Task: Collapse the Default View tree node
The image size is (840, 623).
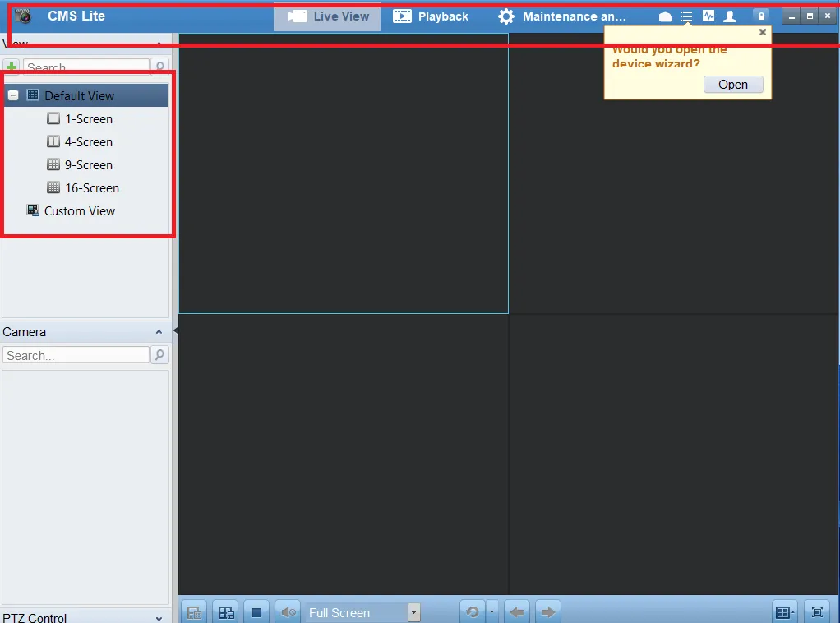Action: pos(13,95)
